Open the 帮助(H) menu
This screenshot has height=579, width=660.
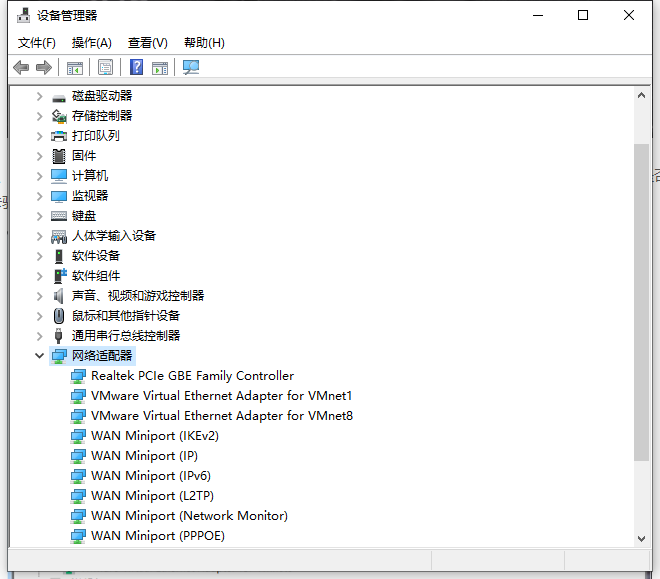coord(204,43)
